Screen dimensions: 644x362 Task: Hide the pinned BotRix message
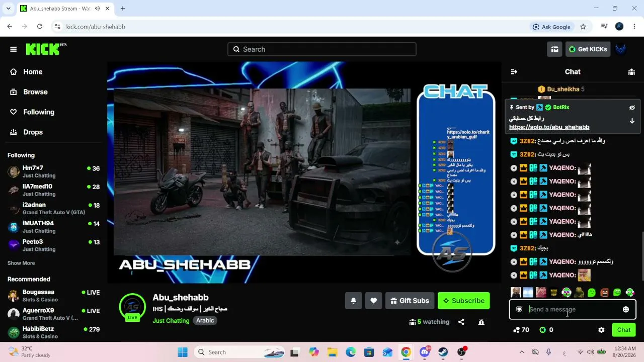pyautogui.click(x=632, y=108)
